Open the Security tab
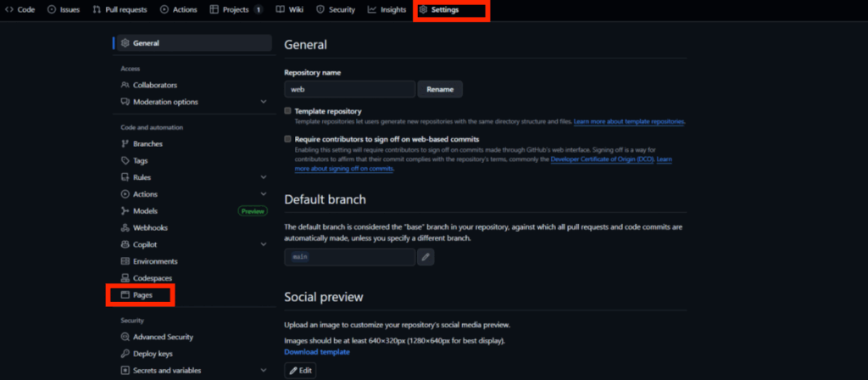868x380 pixels. pos(336,9)
